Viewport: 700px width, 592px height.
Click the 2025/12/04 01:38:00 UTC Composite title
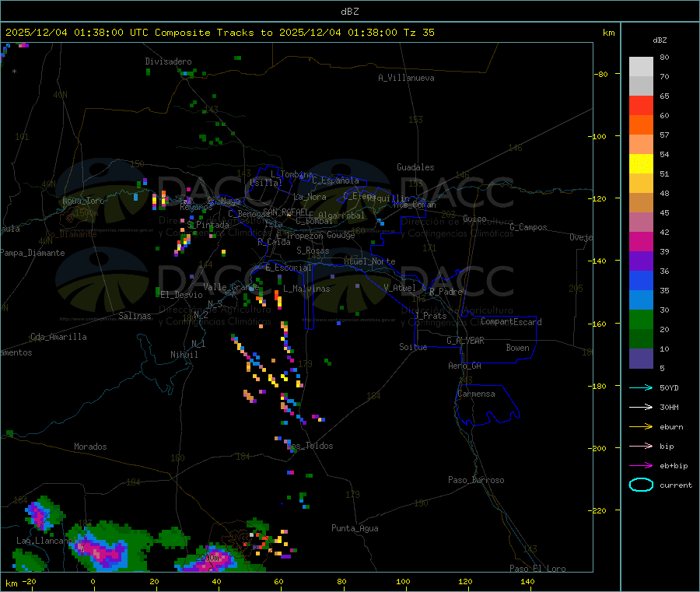pyautogui.click(x=219, y=33)
